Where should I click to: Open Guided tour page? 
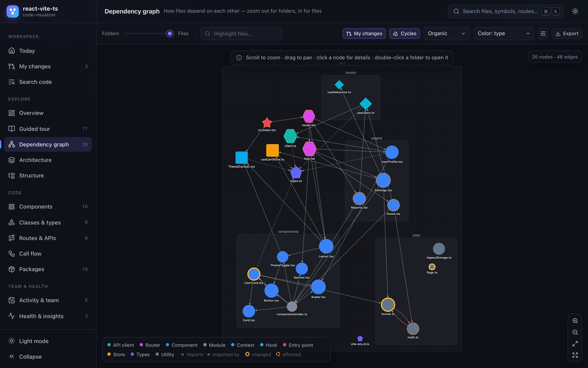tap(48, 129)
